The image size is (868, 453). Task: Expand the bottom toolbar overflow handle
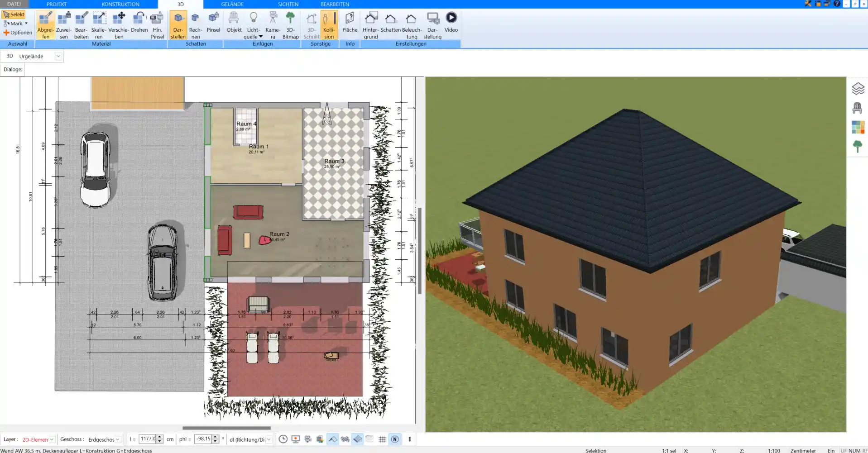(x=410, y=439)
